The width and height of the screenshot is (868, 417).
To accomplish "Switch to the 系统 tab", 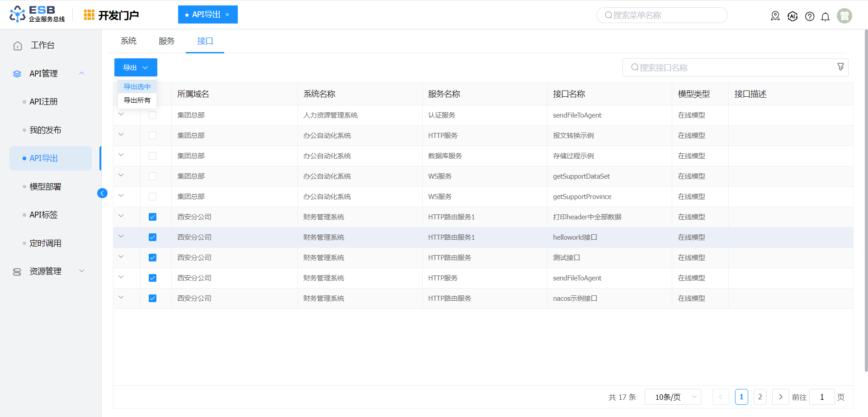I will [128, 41].
